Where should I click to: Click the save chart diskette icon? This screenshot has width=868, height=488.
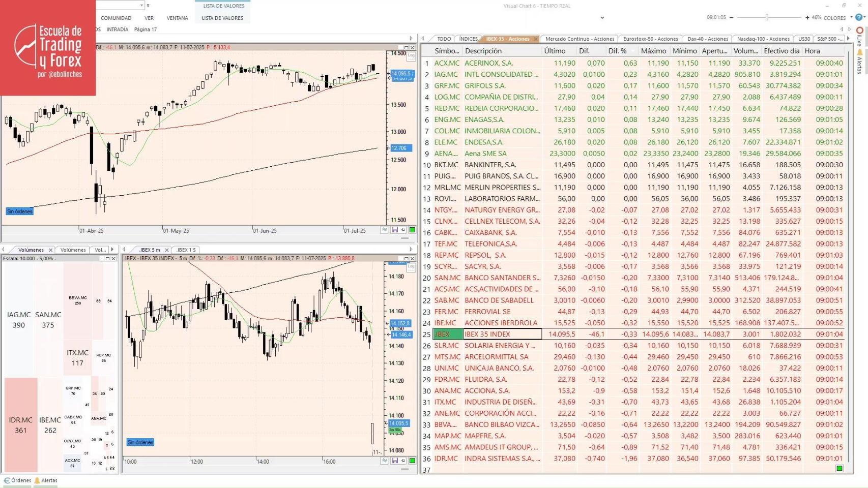point(395,230)
